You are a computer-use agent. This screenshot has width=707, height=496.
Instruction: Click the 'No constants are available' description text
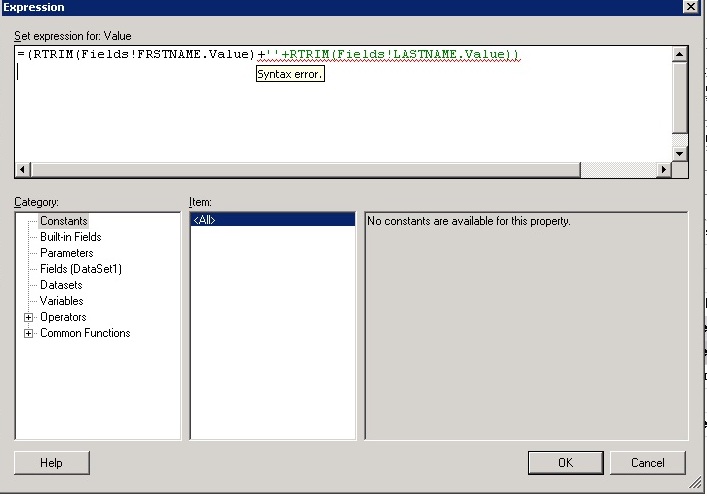tap(468, 221)
